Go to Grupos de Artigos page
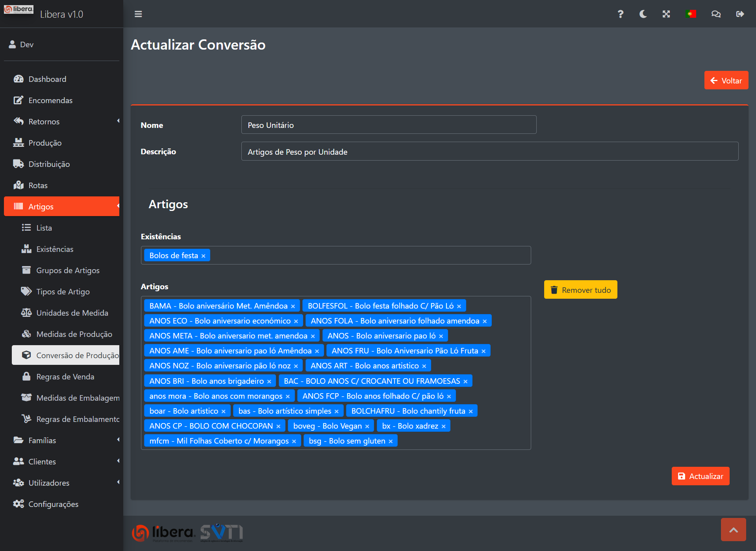Image resolution: width=756 pixels, height=551 pixels. 68,270
